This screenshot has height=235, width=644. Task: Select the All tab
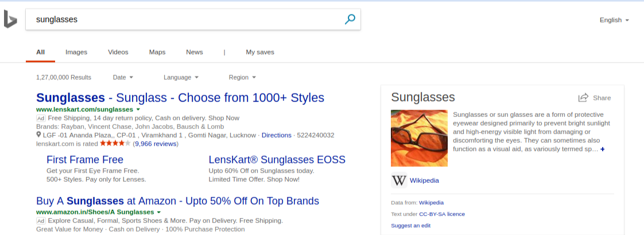tap(40, 52)
